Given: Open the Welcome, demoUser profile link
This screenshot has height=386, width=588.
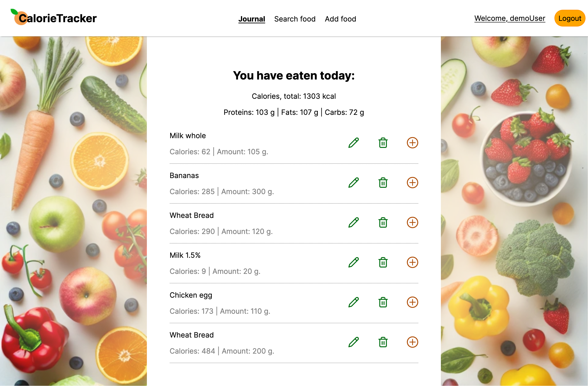Looking at the screenshot, I should pyautogui.click(x=509, y=18).
